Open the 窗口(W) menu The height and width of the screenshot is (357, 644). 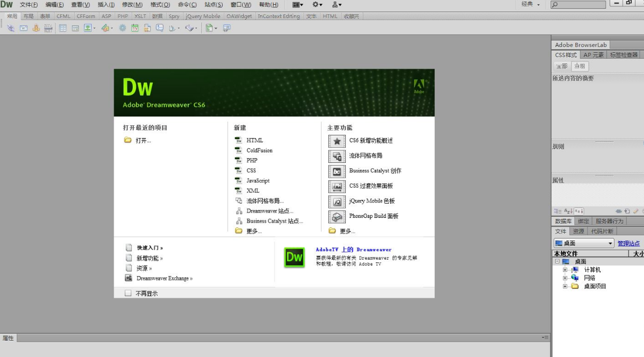pos(241,5)
